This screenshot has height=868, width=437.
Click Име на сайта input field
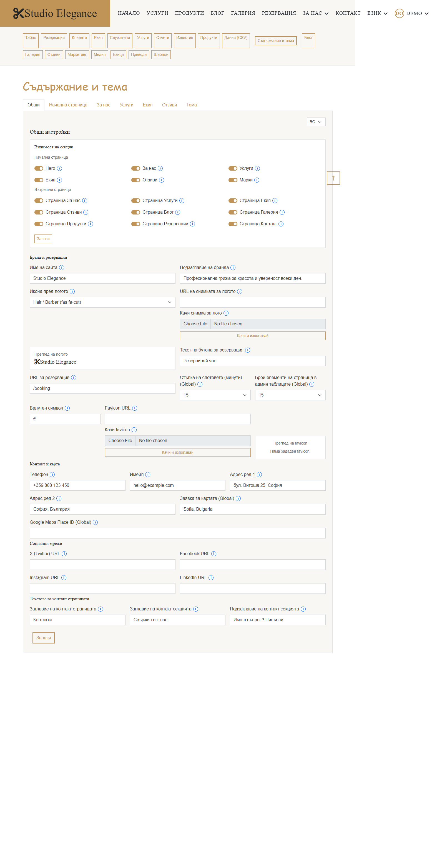[102, 278]
